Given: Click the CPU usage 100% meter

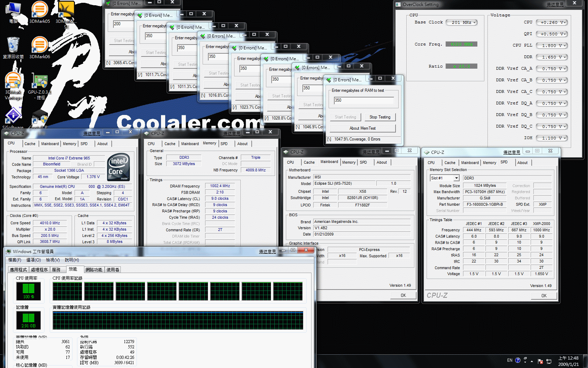Looking at the screenshot, I should (x=29, y=291).
